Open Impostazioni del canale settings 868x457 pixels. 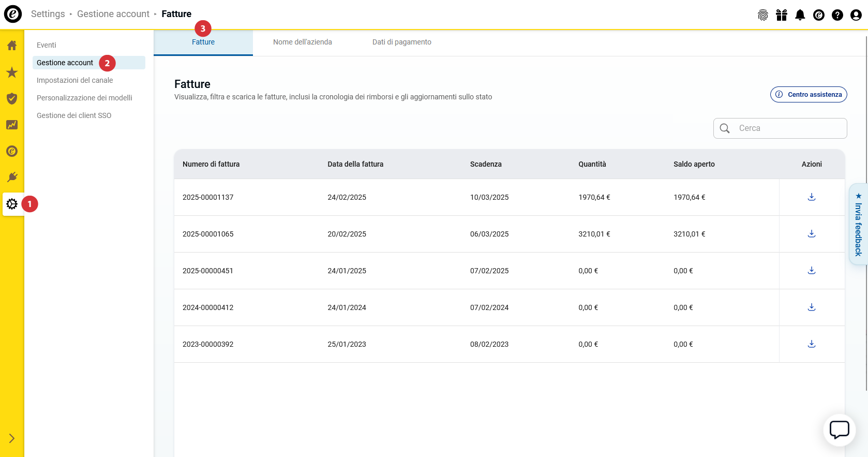(x=74, y=80)
